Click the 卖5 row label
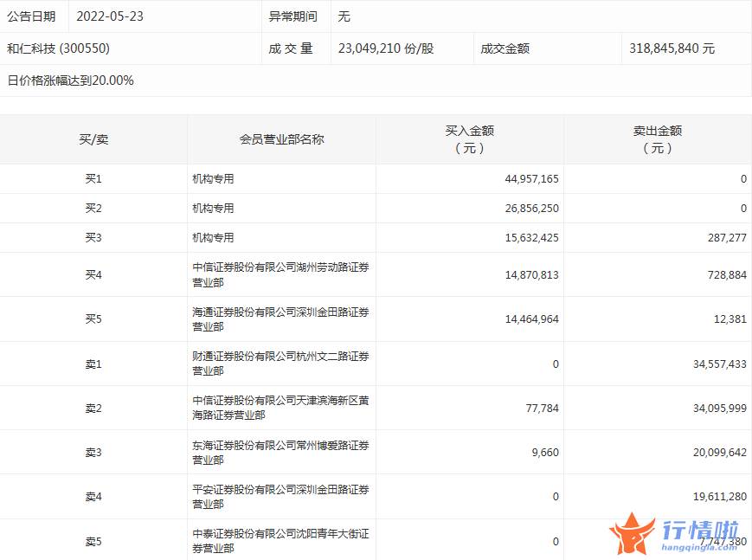The height and width of the screenshot is (560, 752). [x=93, y=542]
